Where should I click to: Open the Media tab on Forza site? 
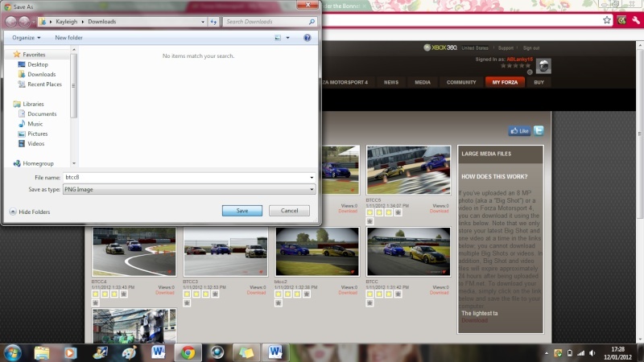click(422, 82)
